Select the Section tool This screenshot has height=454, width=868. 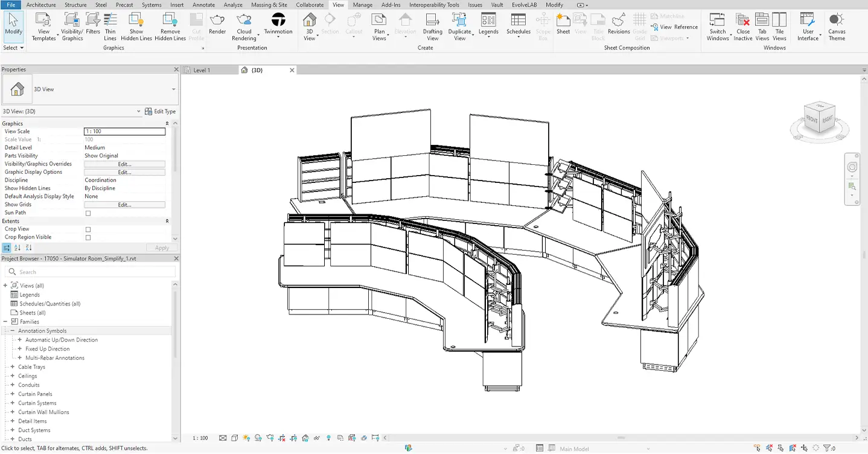(x=330, y=24)
